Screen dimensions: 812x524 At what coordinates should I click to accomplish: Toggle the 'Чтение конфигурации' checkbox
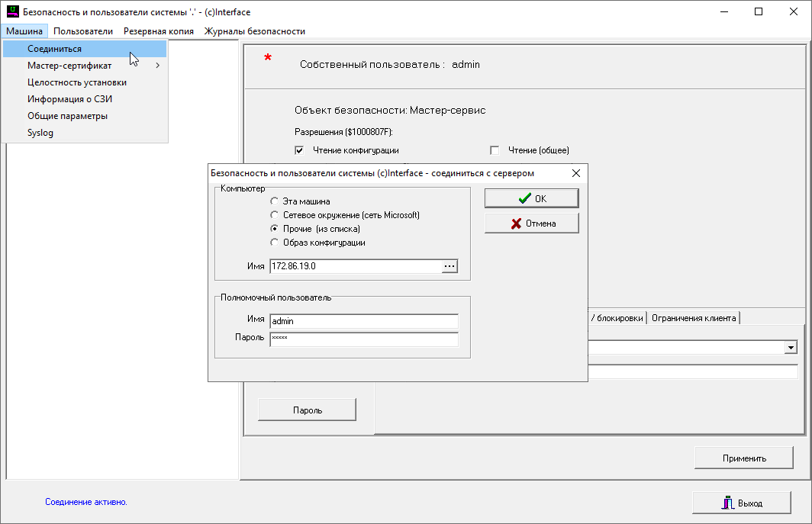click(299, 150)
